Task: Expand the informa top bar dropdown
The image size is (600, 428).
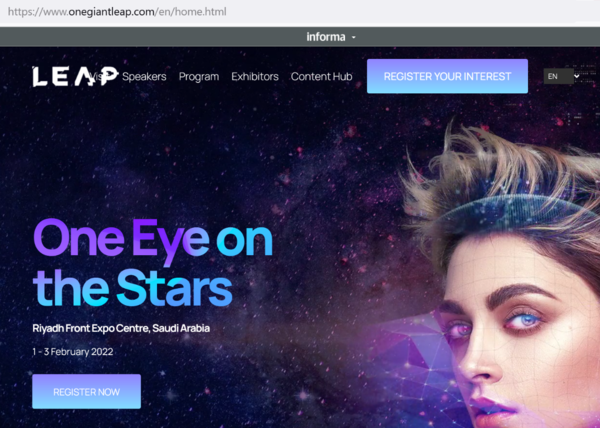Action: 331,37
